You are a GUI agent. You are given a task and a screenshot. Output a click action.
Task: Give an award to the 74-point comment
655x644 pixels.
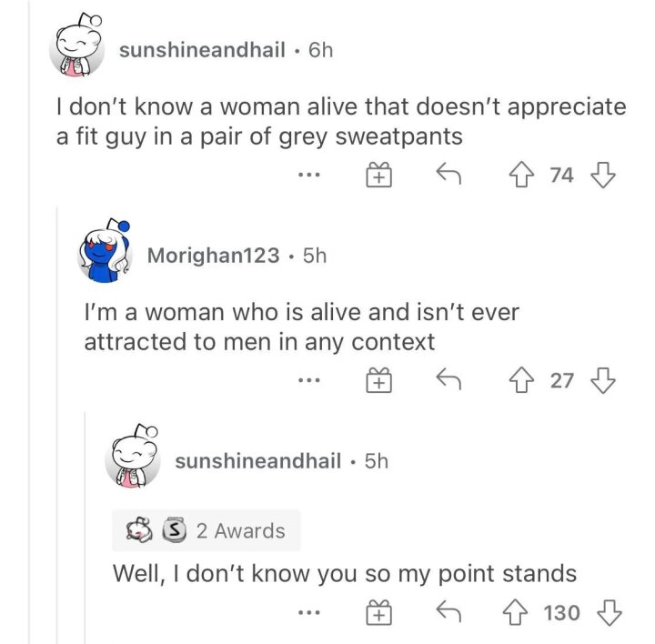coord(378,175)
